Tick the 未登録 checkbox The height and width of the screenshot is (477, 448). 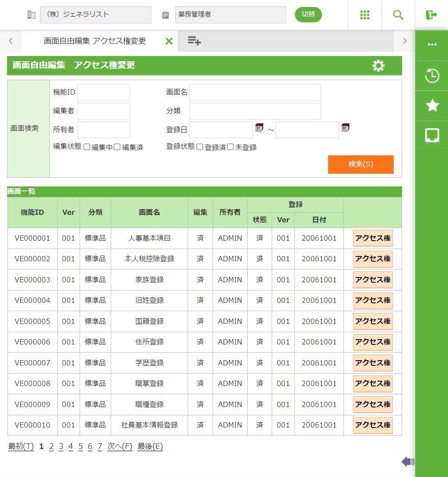[231, 147]
